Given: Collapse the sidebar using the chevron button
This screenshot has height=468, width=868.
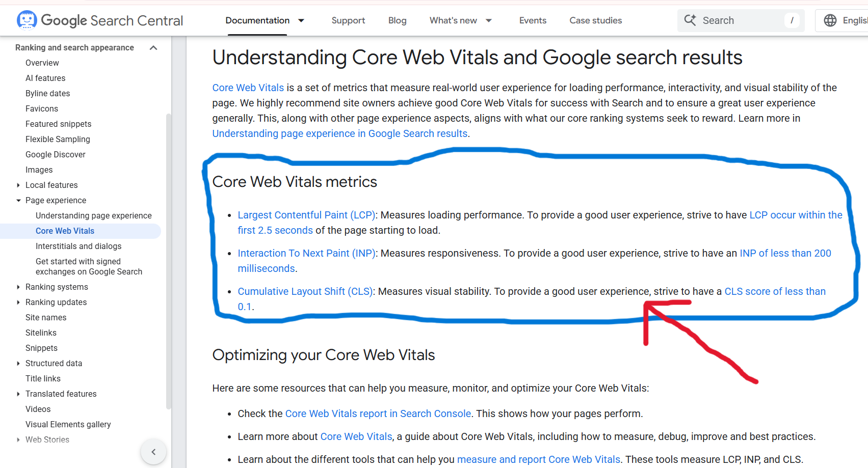Looking at the screenshot, I should point(153,452).
